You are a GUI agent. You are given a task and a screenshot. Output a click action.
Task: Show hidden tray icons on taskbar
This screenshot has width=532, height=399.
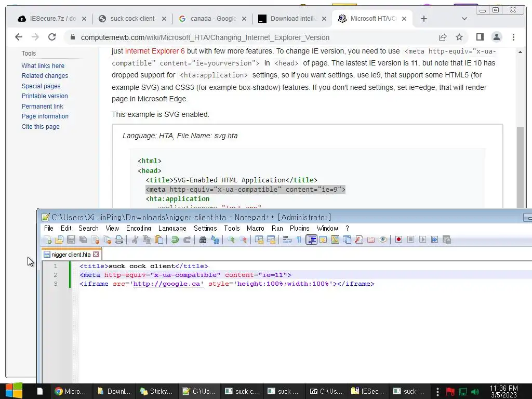pos(437,392)
